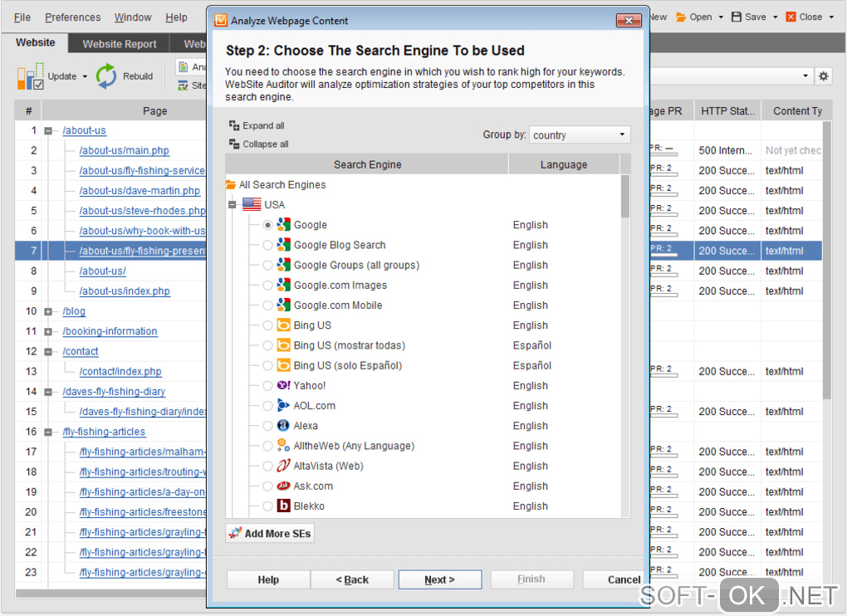Click the Update website icon

point(30,76)
